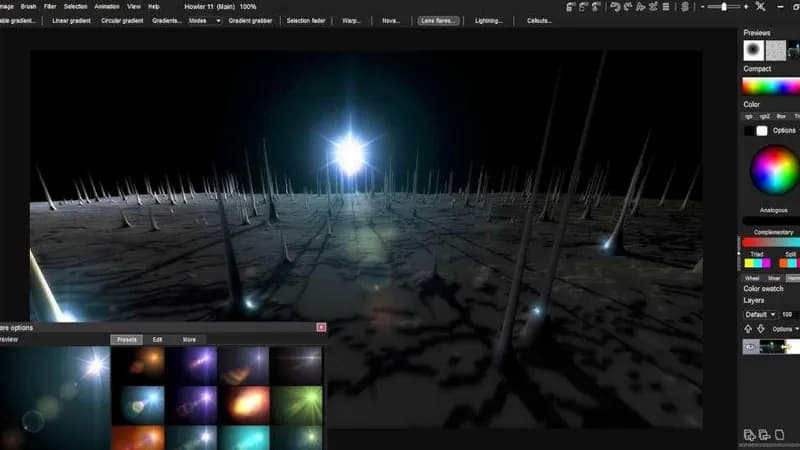Pick a hue on the color wheel
Screen dimensions: 800x450
pos(774,170)
